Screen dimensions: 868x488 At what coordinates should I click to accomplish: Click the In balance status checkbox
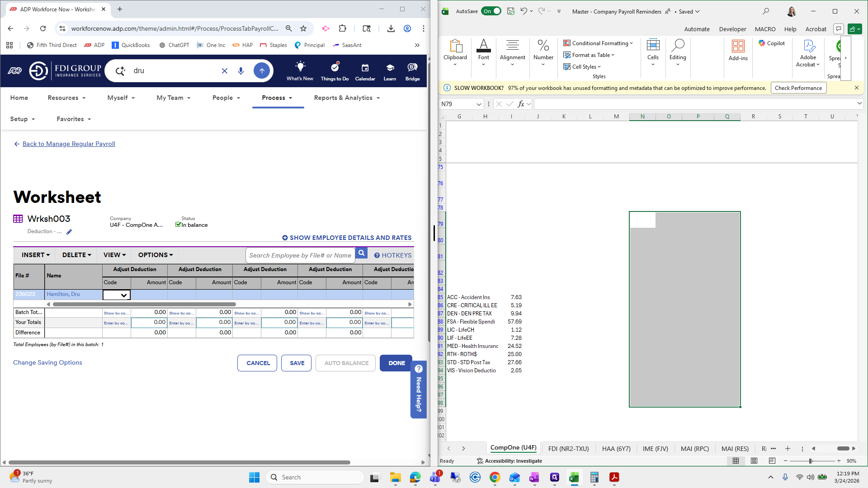point(178,225)
